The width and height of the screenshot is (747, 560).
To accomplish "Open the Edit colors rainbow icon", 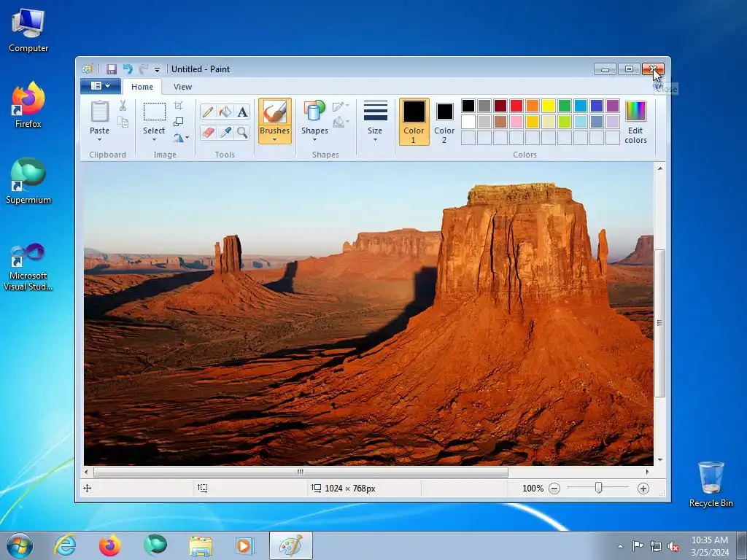I will (x=635, y=112).
